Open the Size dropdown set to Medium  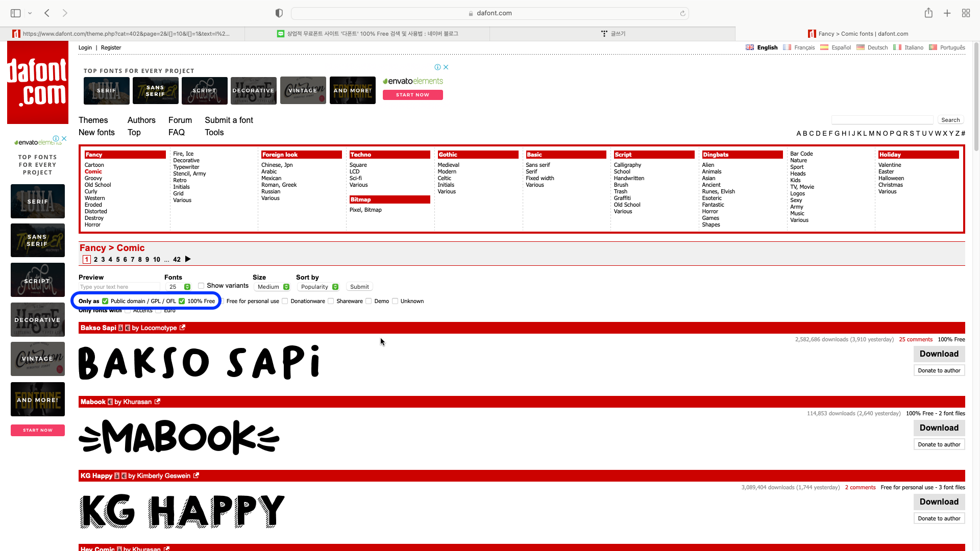pyautogui.click(x=273, y=287)
